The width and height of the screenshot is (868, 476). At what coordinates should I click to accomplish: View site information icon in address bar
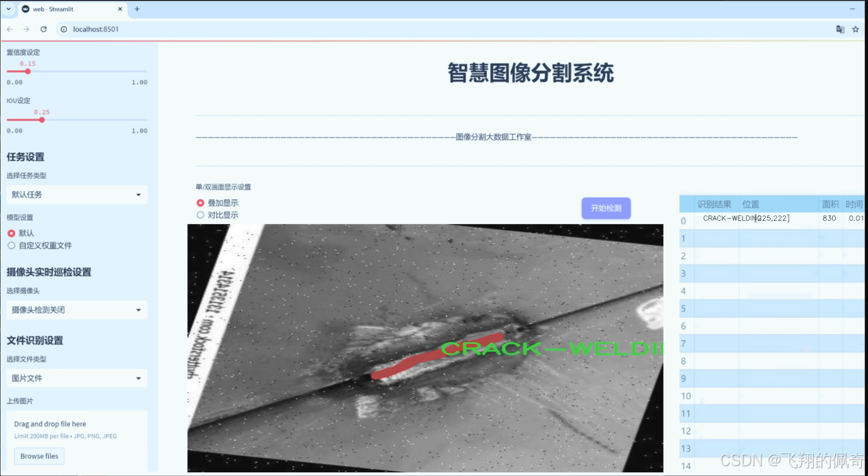63,29
